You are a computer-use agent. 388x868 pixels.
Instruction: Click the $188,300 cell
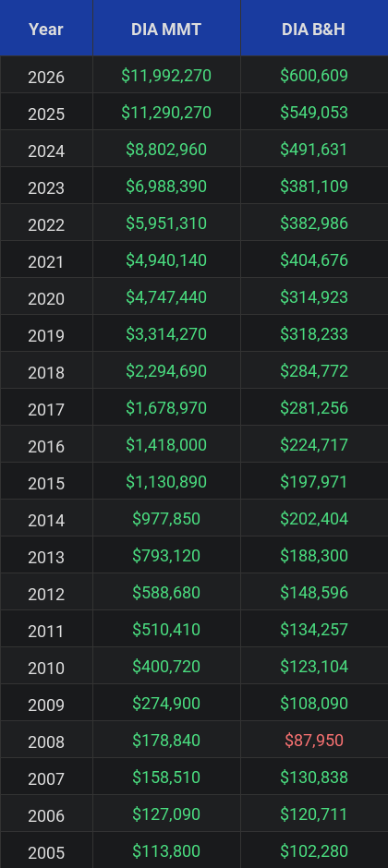(x=314, y=556)
